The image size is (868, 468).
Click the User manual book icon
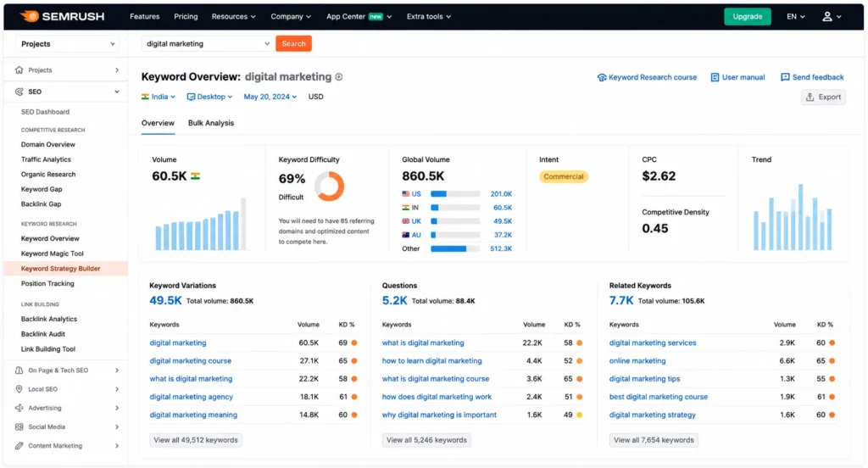pos(715,77)
